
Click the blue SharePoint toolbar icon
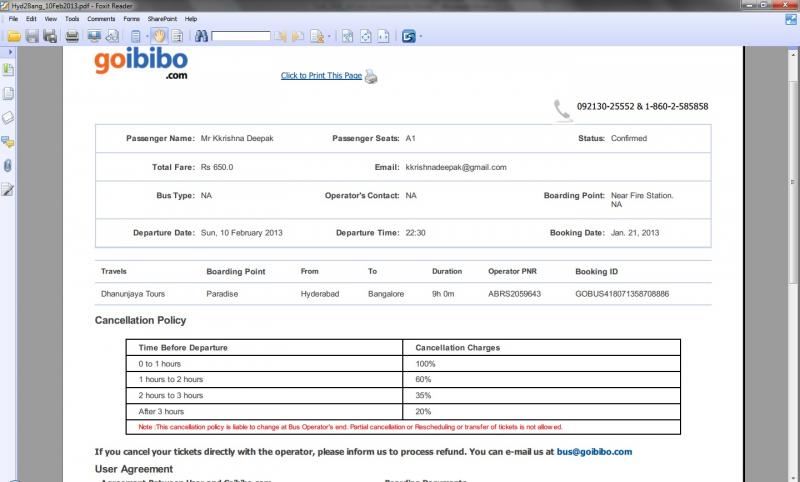pyautogui.click(x=409, y=36)
